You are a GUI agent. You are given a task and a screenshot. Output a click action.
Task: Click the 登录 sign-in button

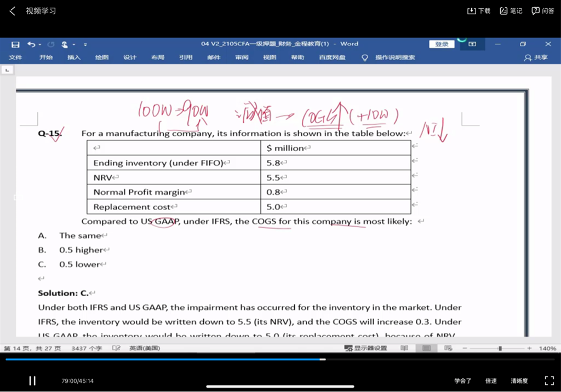tap(442, 44)
